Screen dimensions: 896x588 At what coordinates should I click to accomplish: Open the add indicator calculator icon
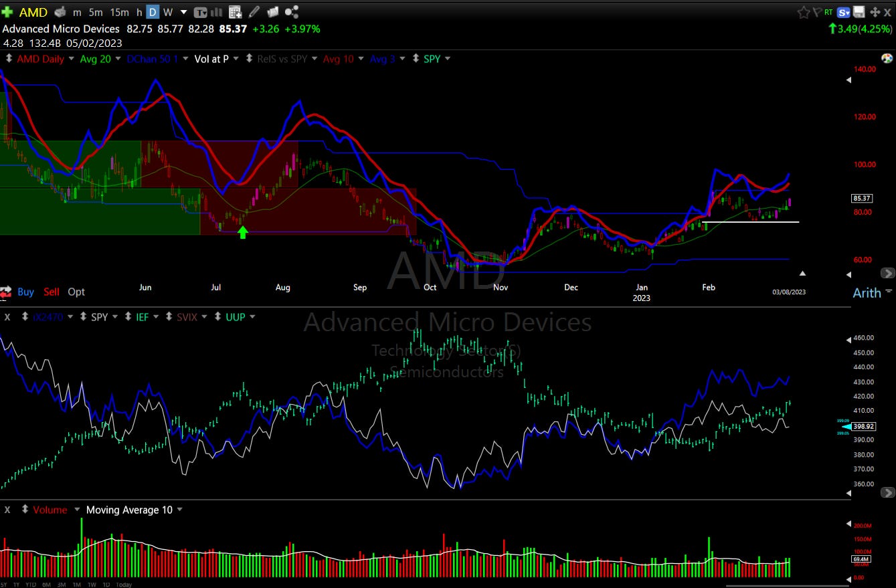tap(236, 12)
